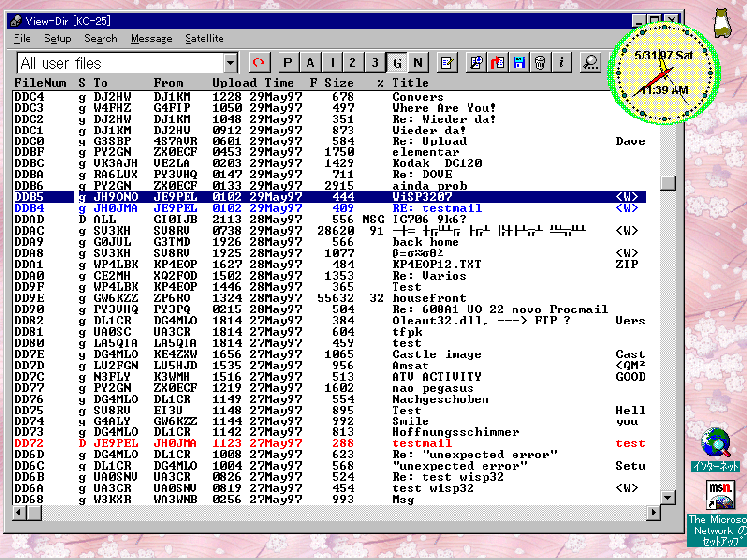Image resolution: width=747 pixels, height=560 pixels.
Task: Click the red-arrow document toolbar icon
Action: pos(498,63)
